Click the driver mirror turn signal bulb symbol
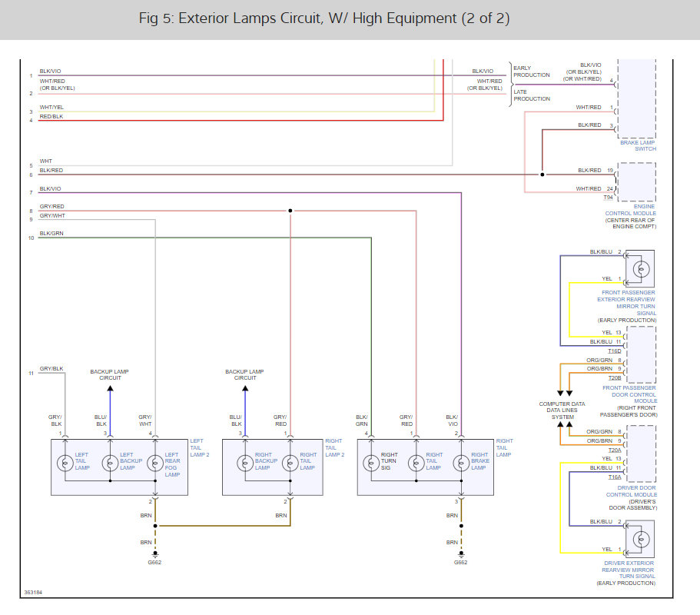 [x=641, y=539]
